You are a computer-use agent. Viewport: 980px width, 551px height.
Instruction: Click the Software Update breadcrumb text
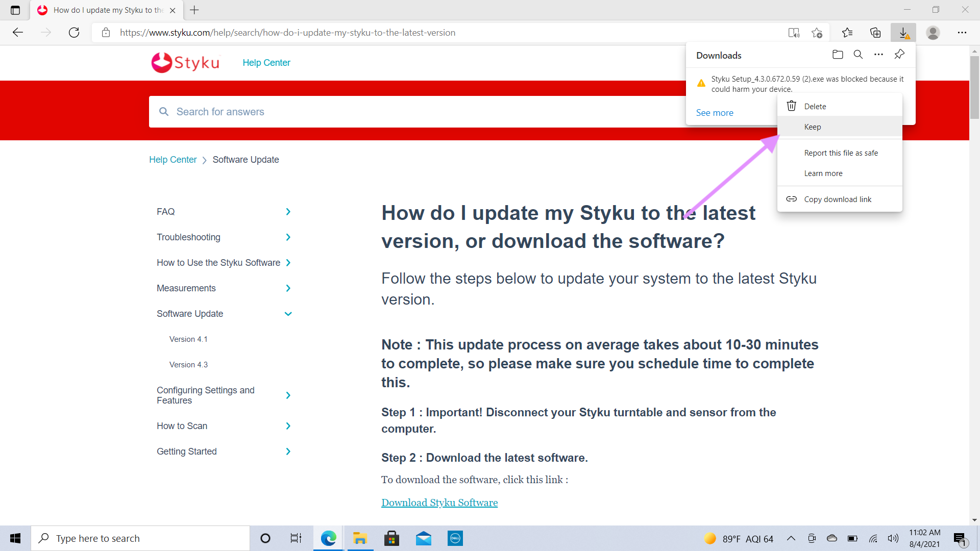246,160
